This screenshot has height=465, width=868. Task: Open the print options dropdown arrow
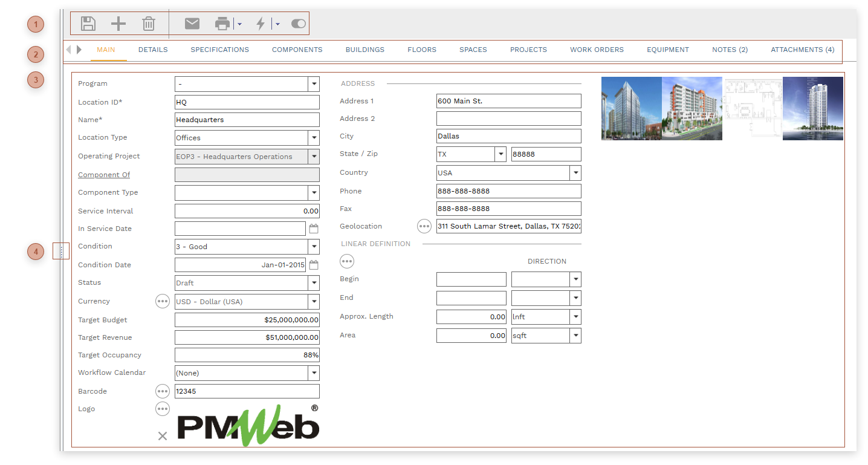coord(240,24)
